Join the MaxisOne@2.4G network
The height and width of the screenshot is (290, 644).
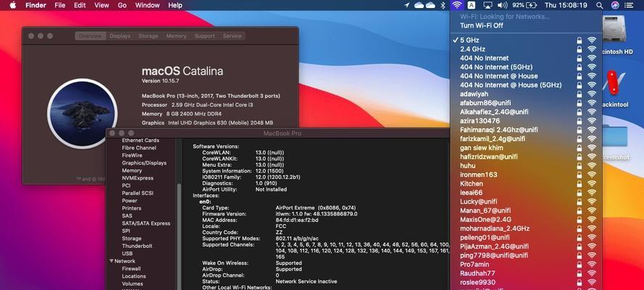526,220
